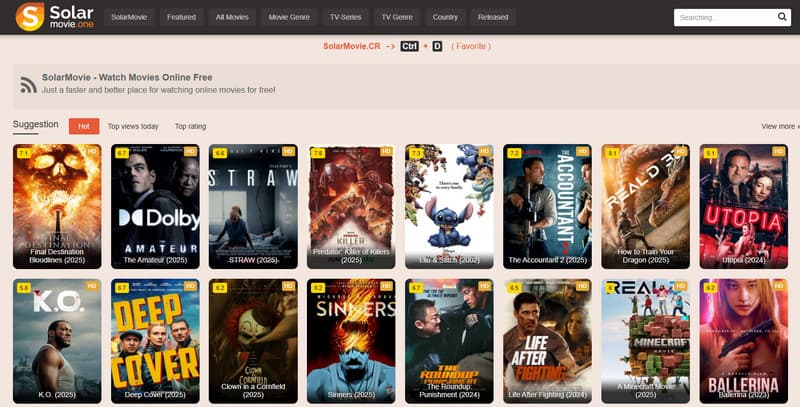This screenshot has width=800, height=407.
Task: Select the Hot suggestion tab
Action: coord(84,126)
